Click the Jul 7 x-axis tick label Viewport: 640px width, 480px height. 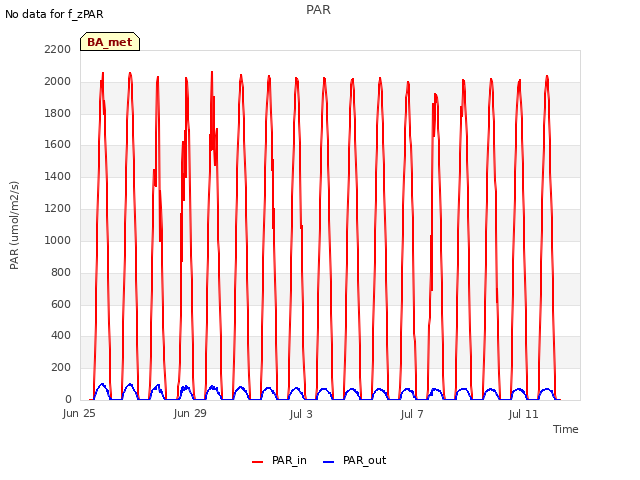pos(412,414)
